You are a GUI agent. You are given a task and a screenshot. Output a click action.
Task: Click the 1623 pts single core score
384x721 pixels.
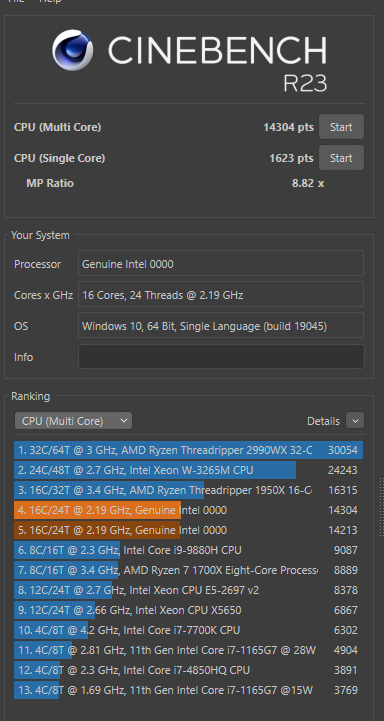pos(291,158)
